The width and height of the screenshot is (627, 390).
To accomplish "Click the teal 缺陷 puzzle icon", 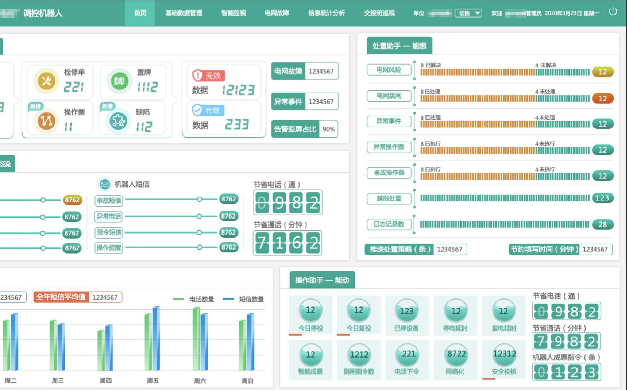I will 119,121.
